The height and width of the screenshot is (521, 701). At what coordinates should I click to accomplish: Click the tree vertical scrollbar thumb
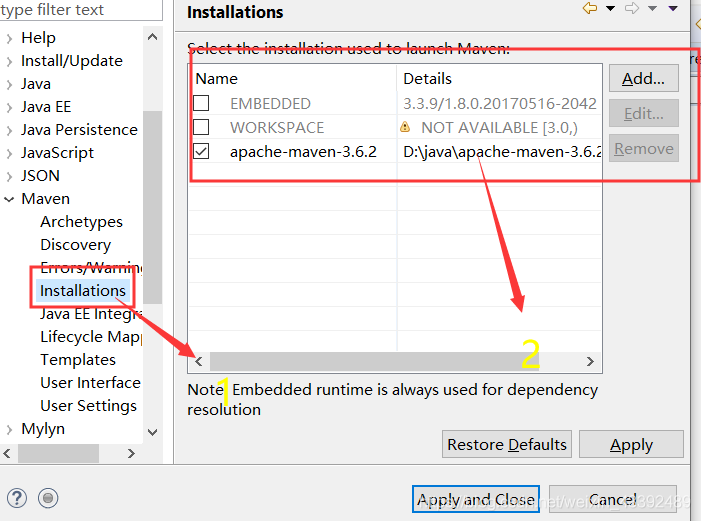(152, 207)
